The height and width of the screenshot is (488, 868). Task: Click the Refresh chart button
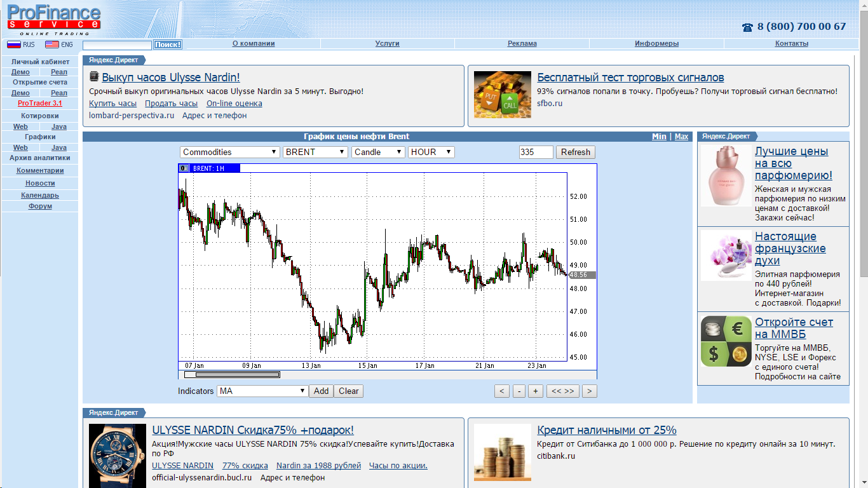[x=576, y=152]
